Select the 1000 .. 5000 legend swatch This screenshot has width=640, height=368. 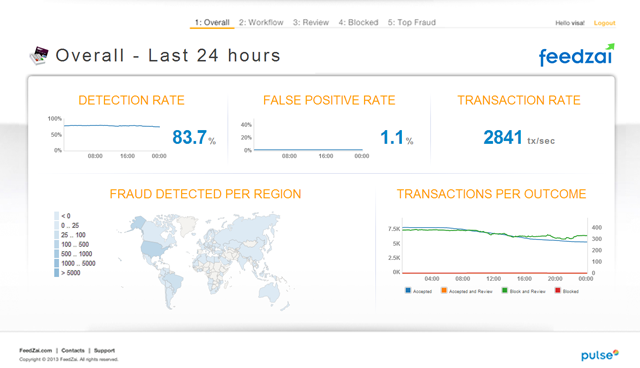click(56, 264)
